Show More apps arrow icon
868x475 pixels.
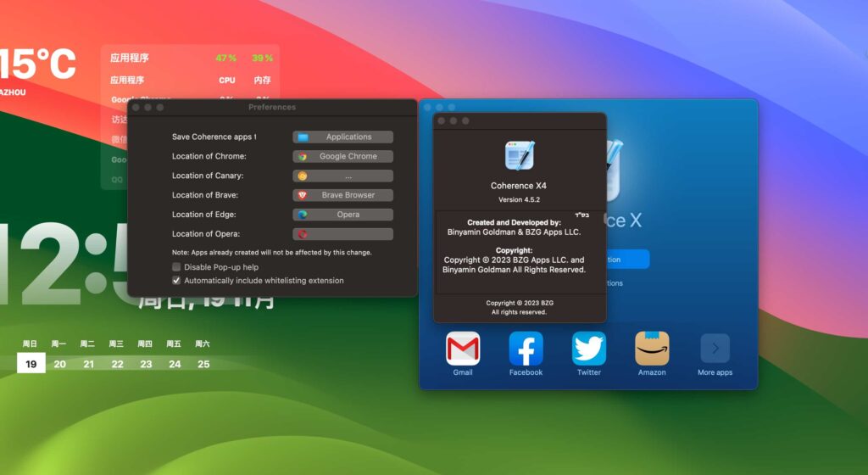pos(715,349)
